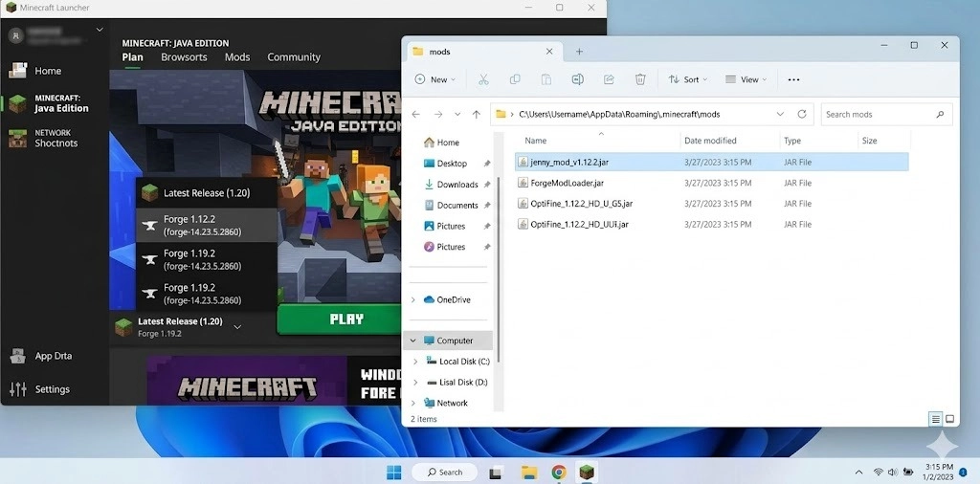Select OptiFine_1.12.2_HD_UUi.jar file
Image resolution: width=980 pixels, height=484 pixels.
click(x=711, y=224)
